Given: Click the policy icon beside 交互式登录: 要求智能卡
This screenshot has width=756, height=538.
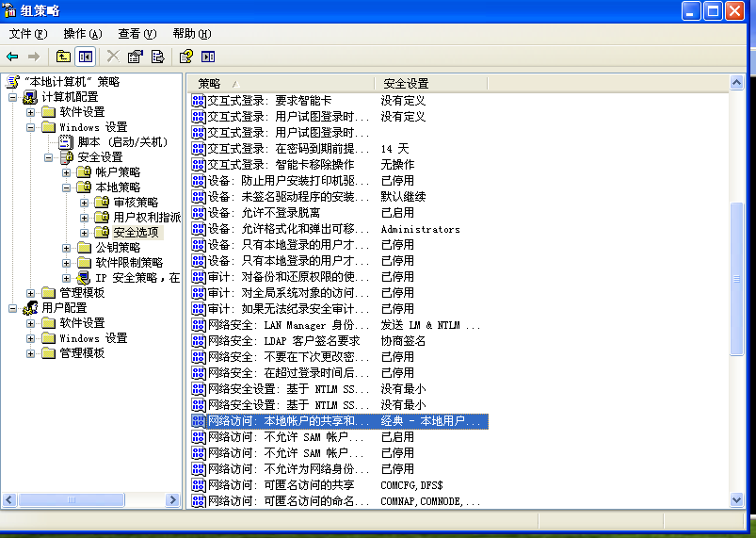Looking at the screenshot, I should coord(198,101).
